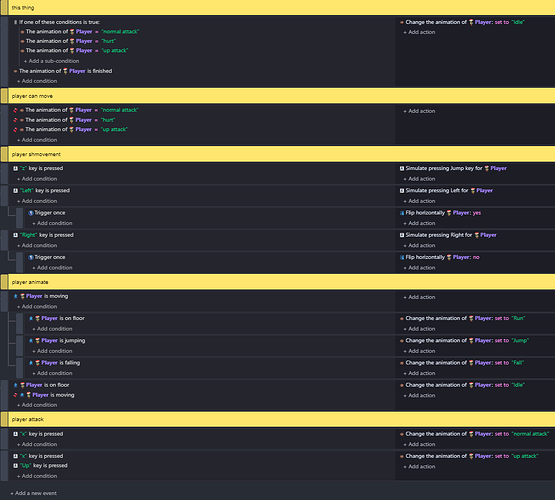Viewport: 555px width, 500px height.
Task: Click Add condition below Player is falling
Action: [x=52, y=373]
